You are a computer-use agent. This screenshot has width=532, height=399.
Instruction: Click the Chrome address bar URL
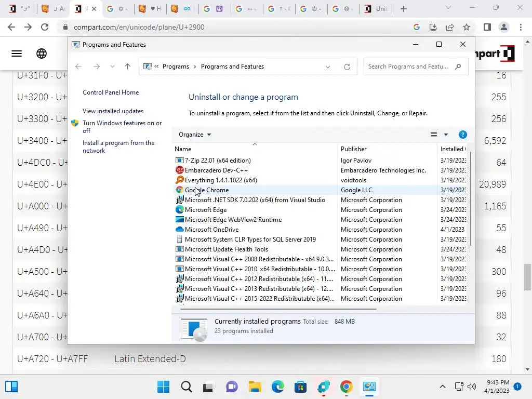click(x=139, y=27)
